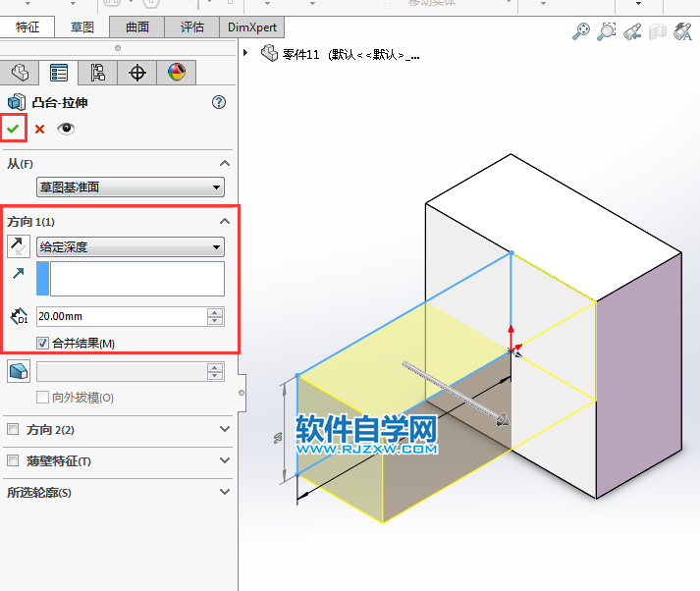This screenshot has height=591, width=700.
Task: Click the Zoom to Fit magnifier icon
Action: [x=581, y=31]
